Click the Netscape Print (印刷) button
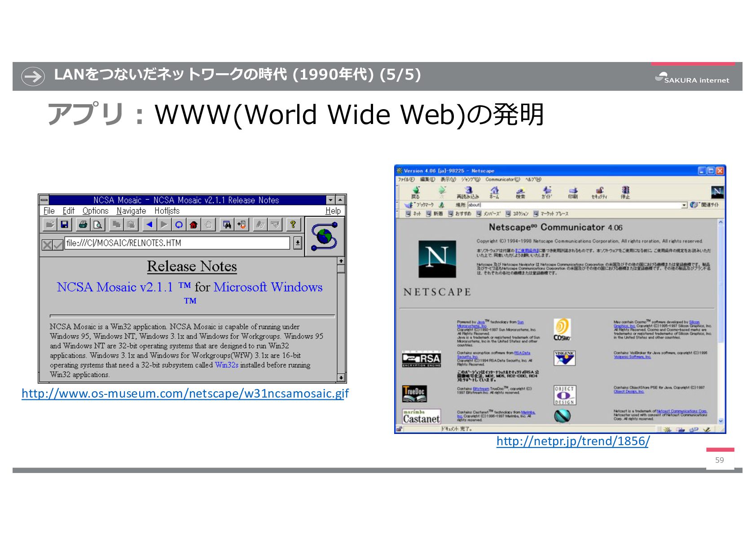This screenshot has width=756, height=535. click(573, 192)
